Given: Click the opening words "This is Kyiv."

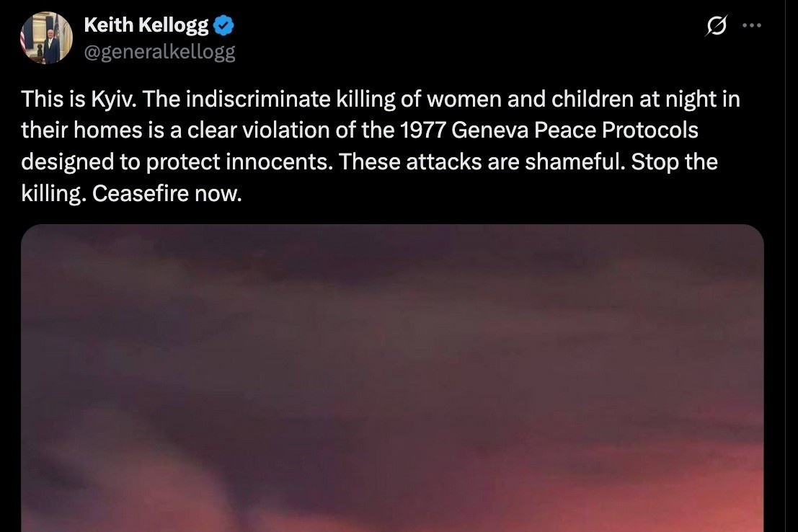Looking at the screenshot, I should [x=79, y=99].
